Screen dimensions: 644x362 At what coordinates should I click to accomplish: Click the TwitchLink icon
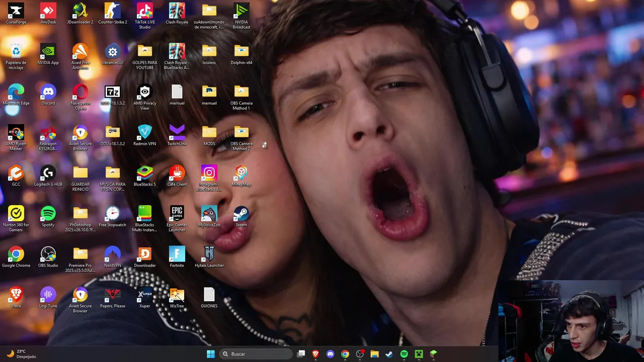pos(177,135)
